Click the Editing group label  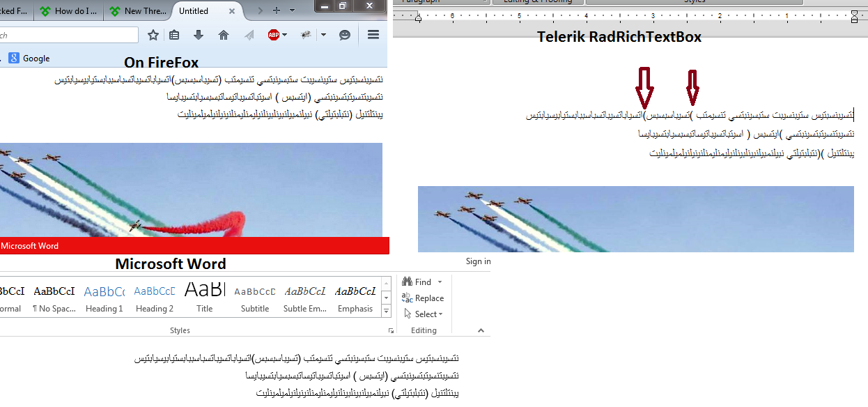click(424, 330)
